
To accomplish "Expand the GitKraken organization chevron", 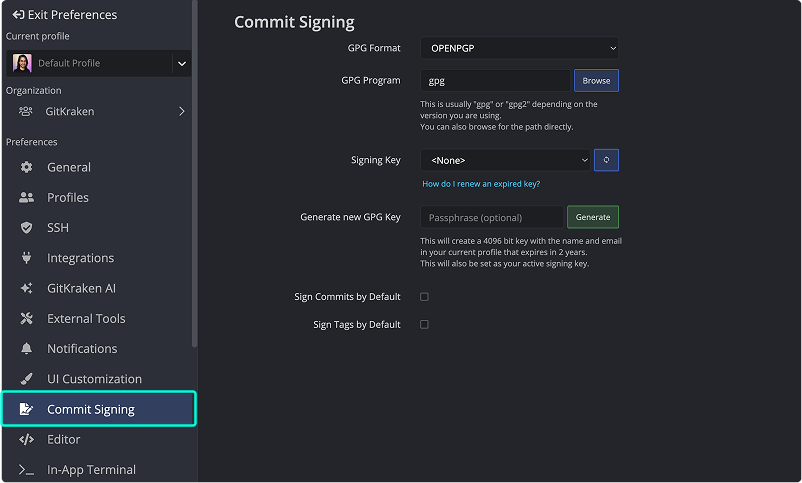I will point(181,111).
